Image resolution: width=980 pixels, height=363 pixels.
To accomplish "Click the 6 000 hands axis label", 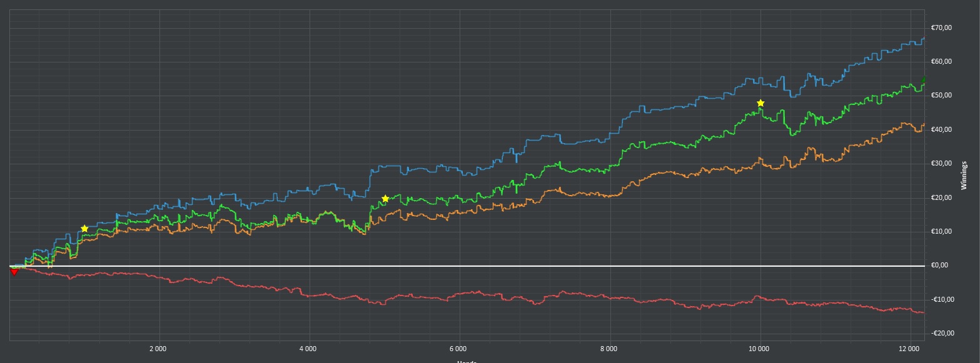I will pos(458,348).
